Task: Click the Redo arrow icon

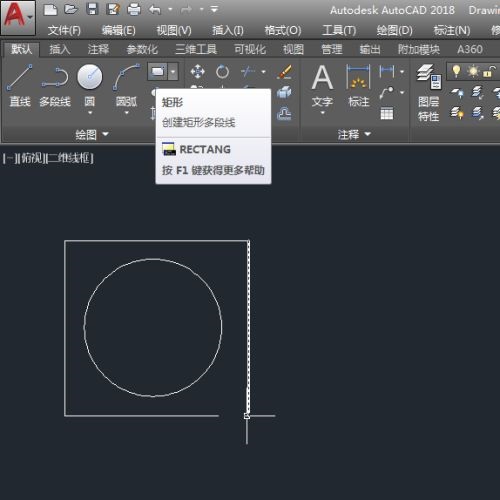Action: 186,9
